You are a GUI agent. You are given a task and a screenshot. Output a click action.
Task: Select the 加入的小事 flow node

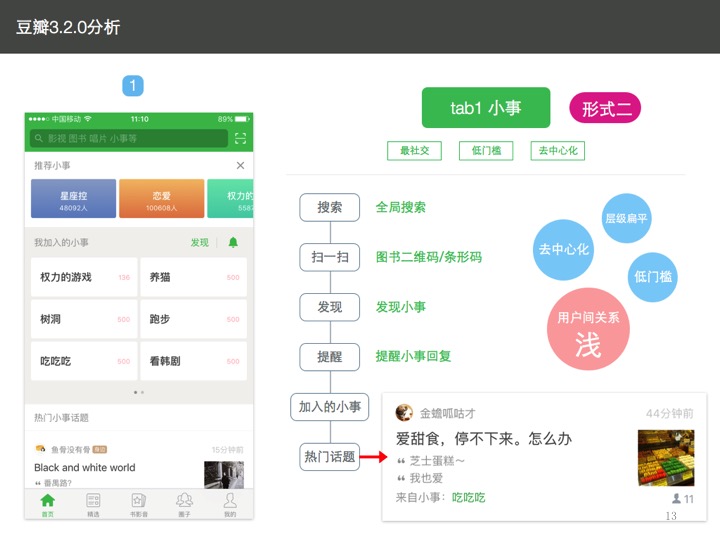[x=330, y=407]
